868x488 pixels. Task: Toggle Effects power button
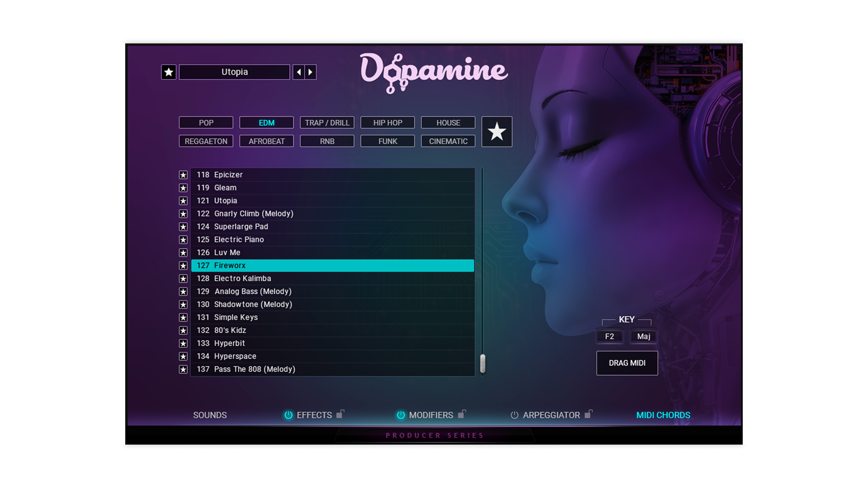click(288, 415)
